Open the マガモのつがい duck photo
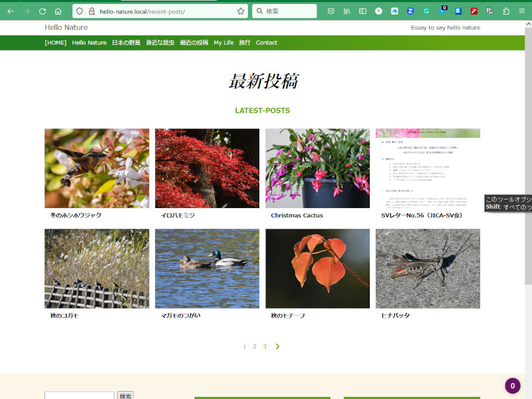Viewport: 532px width, 399px height. (x=207, y=268)
